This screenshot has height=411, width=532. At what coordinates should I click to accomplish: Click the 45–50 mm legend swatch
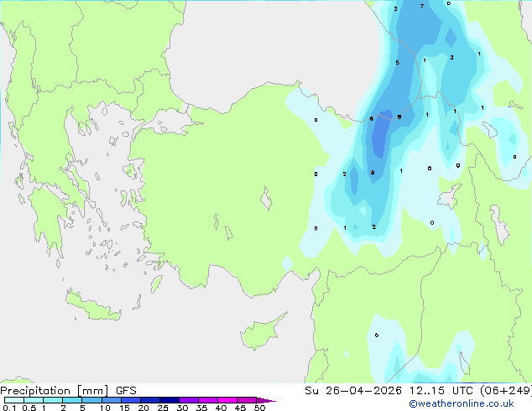click(x=247, y=400)
